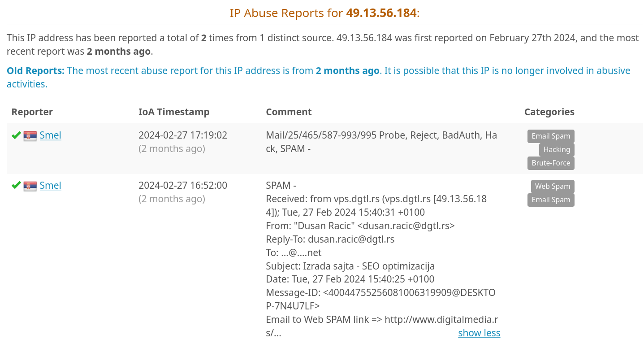
Task: Click the Old Reports notice text
Action: (x=319, y=77)
